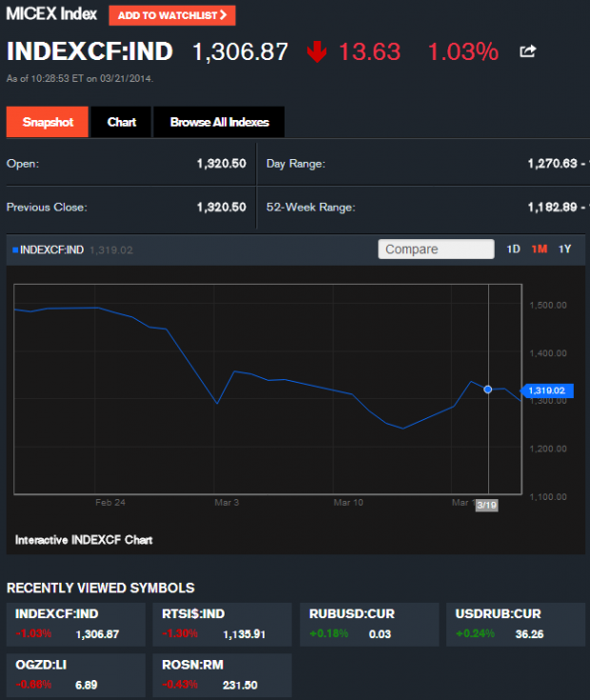The image size is (590, 700).
Task: Select the 1Y chart range
Action: [565, 250]
